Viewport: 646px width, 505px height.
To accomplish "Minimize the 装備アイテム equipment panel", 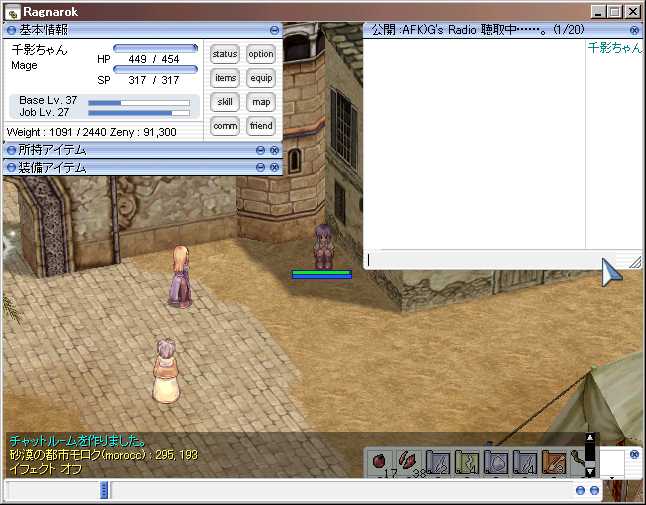I will pos(260,167).
